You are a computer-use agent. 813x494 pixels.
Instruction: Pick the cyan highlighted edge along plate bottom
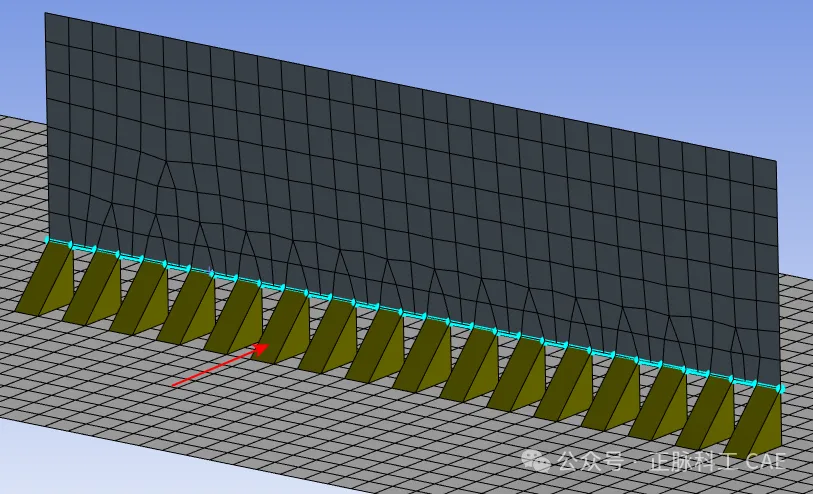tap(413, 315)
